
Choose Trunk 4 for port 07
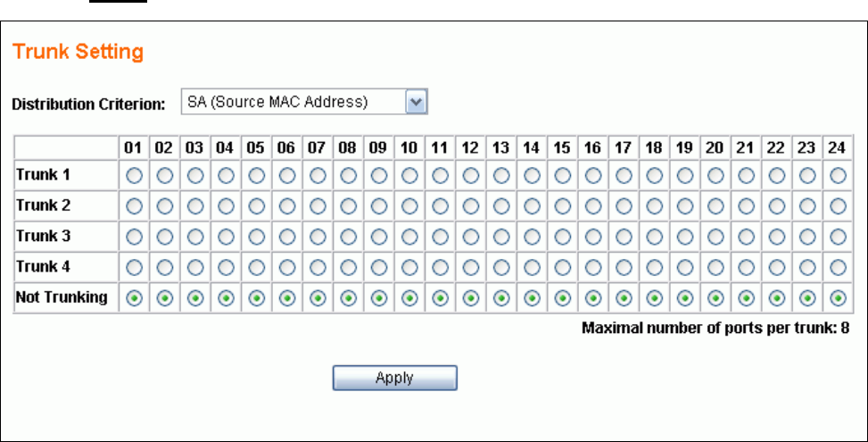coord(318,268)
